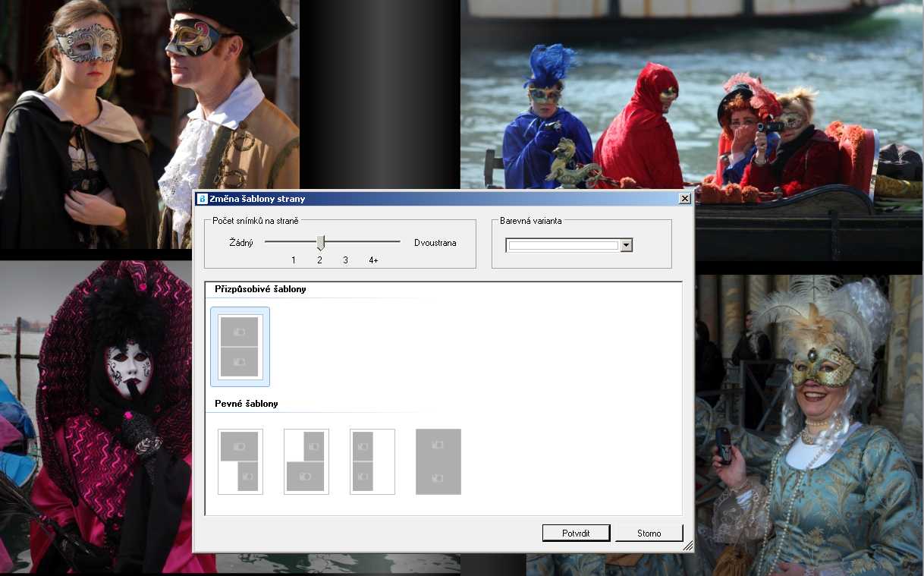Open the Barevná varianta dropdown arrow
Screen dimensions: 924x576
[x=626, y=245]
